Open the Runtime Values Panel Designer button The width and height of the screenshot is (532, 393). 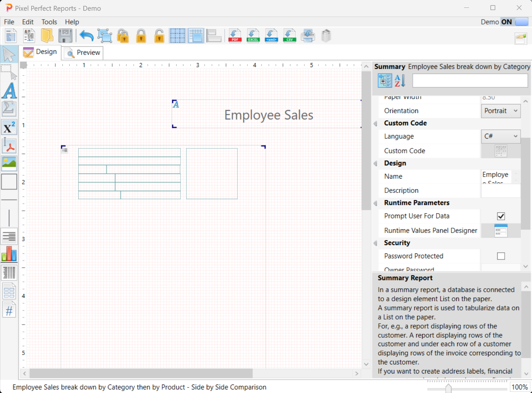[x=501, y=231]
